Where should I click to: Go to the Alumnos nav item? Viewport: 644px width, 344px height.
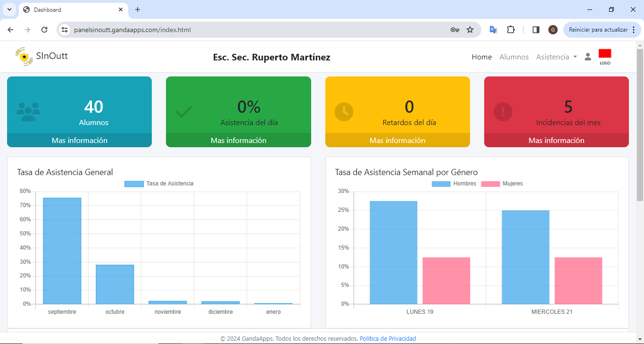point(514,57)
